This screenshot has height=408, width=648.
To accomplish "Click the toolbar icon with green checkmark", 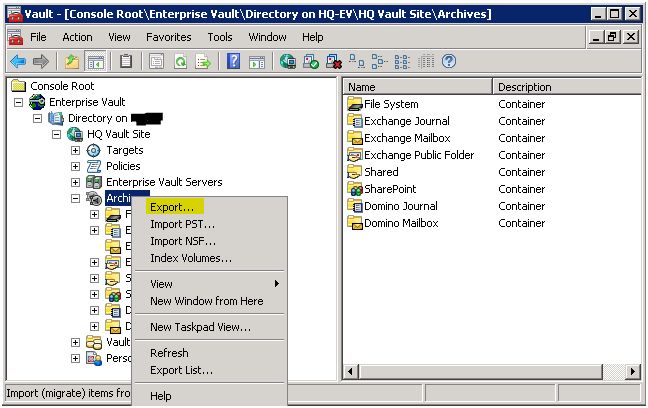I will [311, 62].
